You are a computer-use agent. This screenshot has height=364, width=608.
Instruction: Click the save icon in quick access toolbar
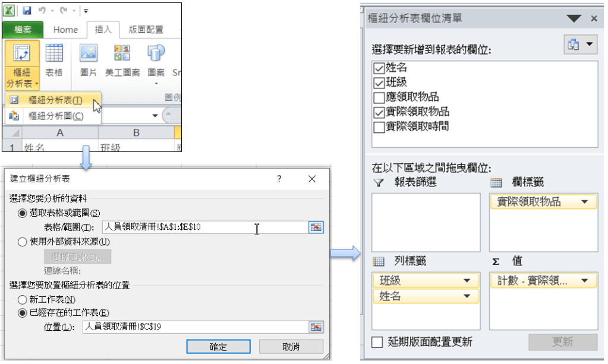27,11
